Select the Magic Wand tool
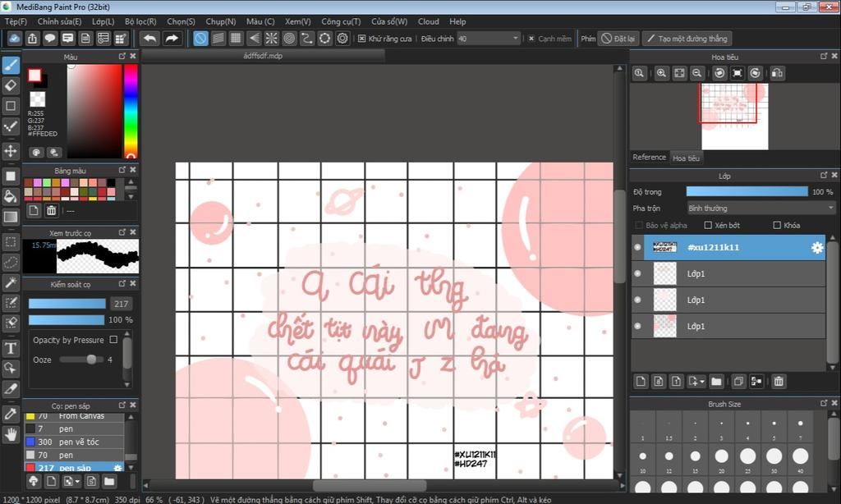This screenshot has height=504, width=841. (x=11, y=282)
